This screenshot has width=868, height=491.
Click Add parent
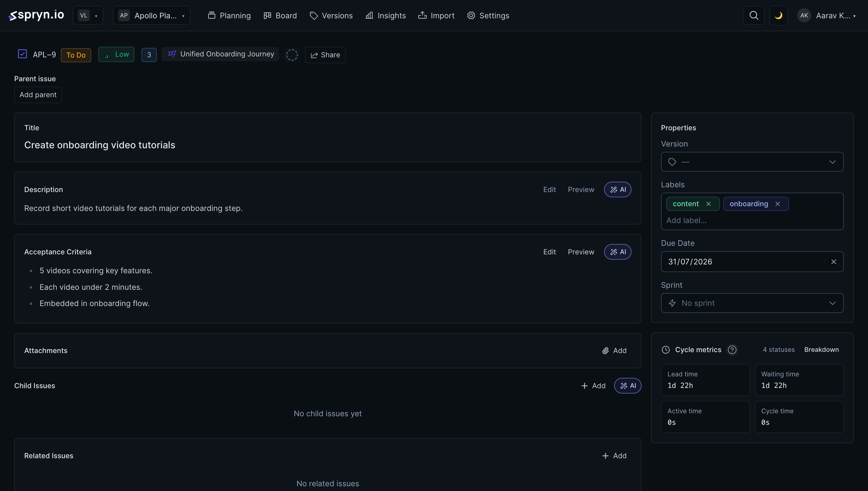38,95
